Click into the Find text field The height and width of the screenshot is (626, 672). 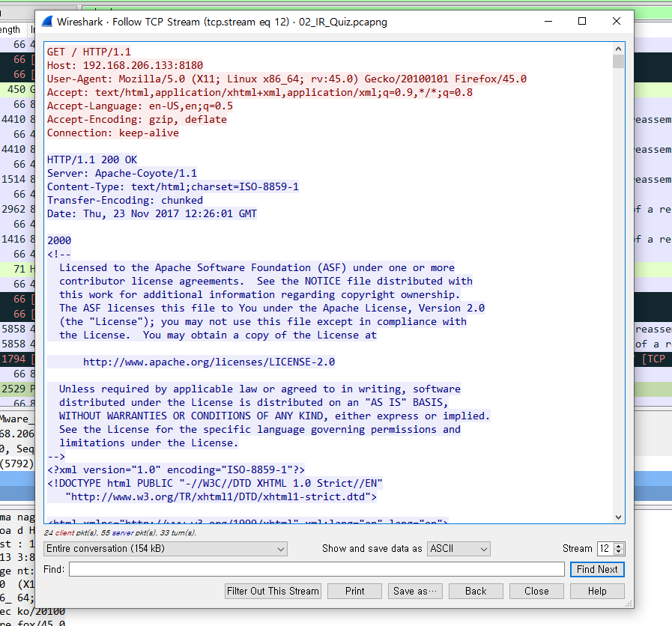click(317, 569)
